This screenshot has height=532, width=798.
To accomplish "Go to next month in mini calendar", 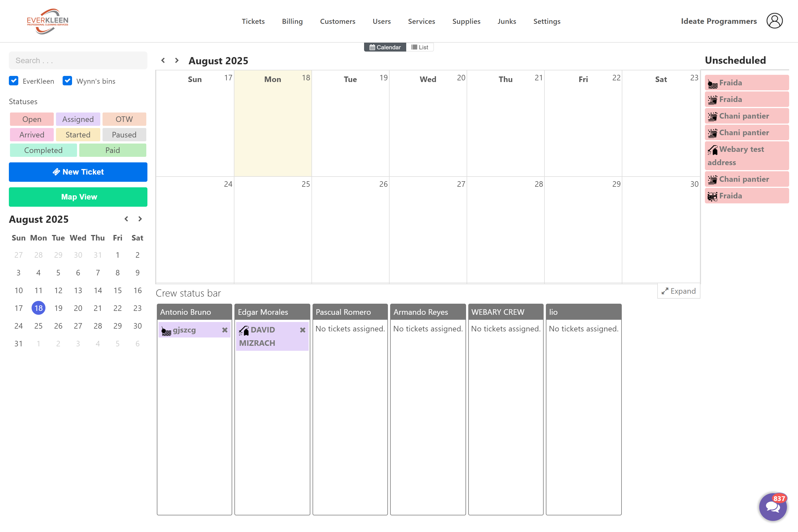I will (140, 219).
